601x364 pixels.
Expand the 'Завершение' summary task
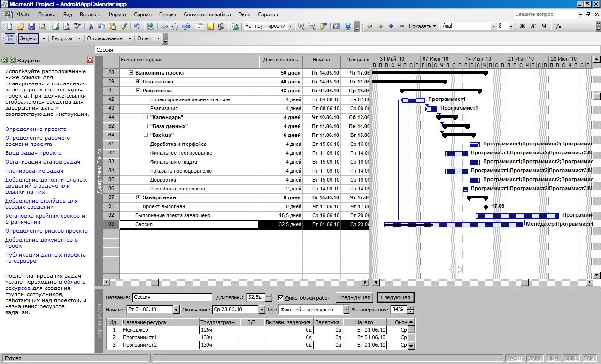pyautogui.click(x=138, y=197)
